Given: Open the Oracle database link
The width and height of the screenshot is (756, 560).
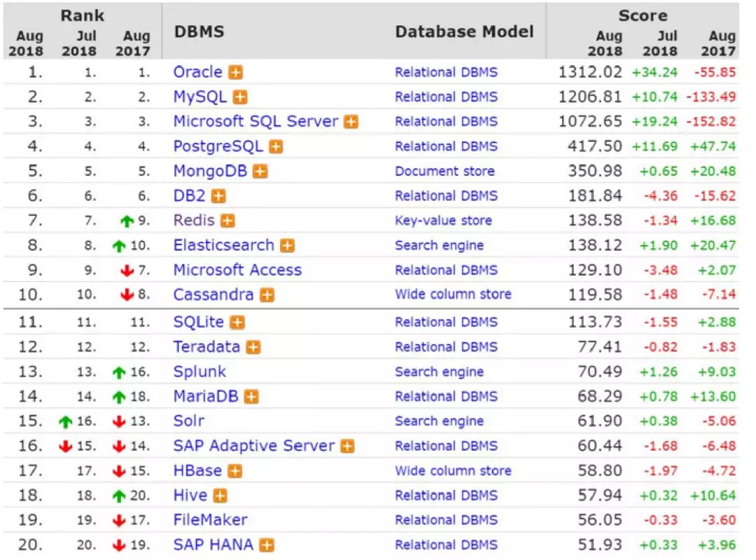Looking at the screenshot, I should click(197, 72).
